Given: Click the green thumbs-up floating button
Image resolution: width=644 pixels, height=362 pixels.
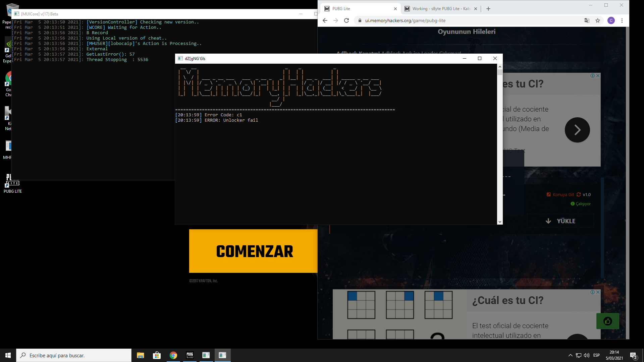Looking at the screenshot, I should coord(607,321).
